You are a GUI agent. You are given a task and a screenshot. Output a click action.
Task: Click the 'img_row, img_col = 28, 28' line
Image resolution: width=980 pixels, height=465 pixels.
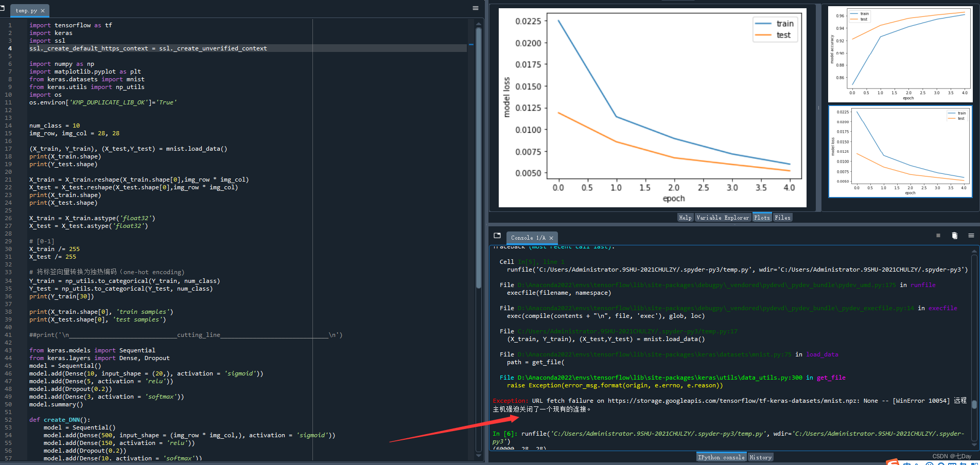click(74, 133)
